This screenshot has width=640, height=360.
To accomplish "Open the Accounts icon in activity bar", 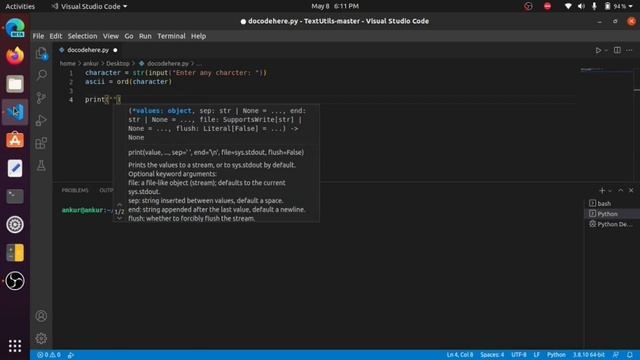I will [x=41, y=316].
